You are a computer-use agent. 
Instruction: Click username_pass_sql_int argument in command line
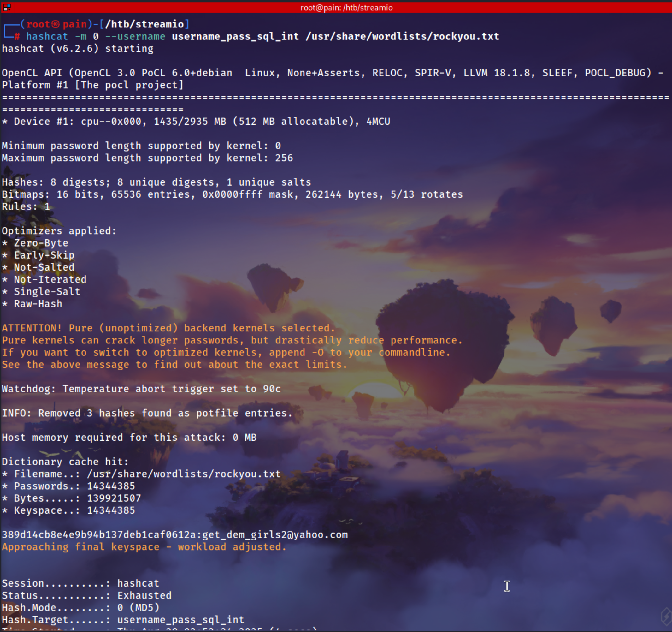click(235, 37)
